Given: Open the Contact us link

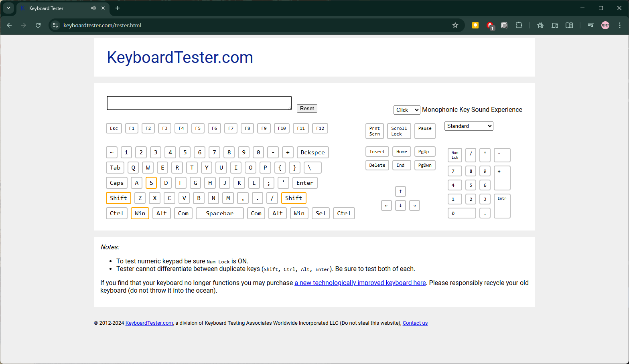Looking at the screenshot, I should click(x=415, y=323).
